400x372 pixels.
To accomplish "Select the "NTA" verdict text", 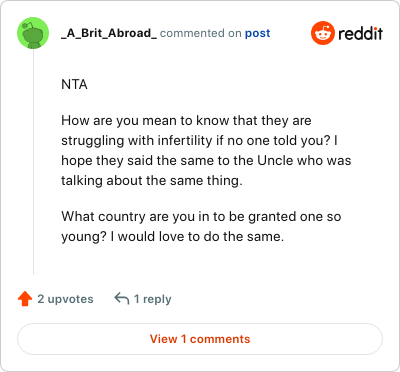I will (74, 84).
